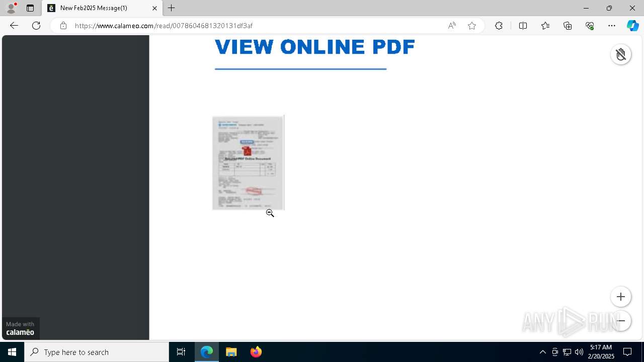Go back to the previous page

pos(14,26)
